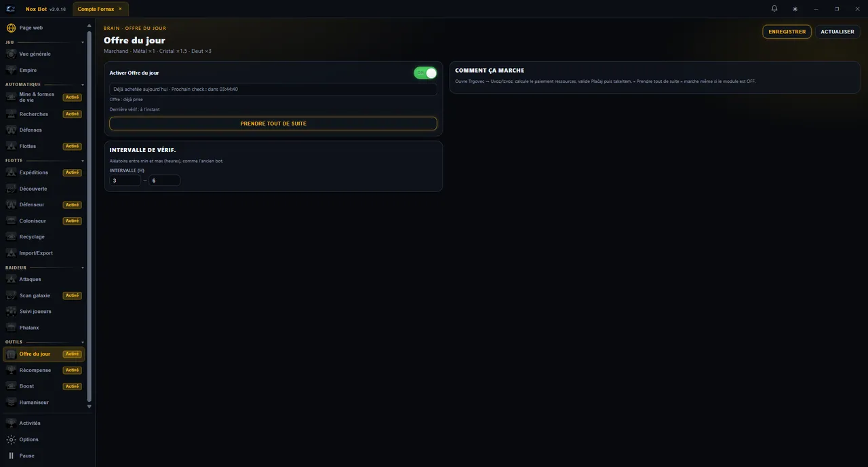Click the sidebar scroll-up arrow
Screen dimensions: 868x467
tap(89, 26)
